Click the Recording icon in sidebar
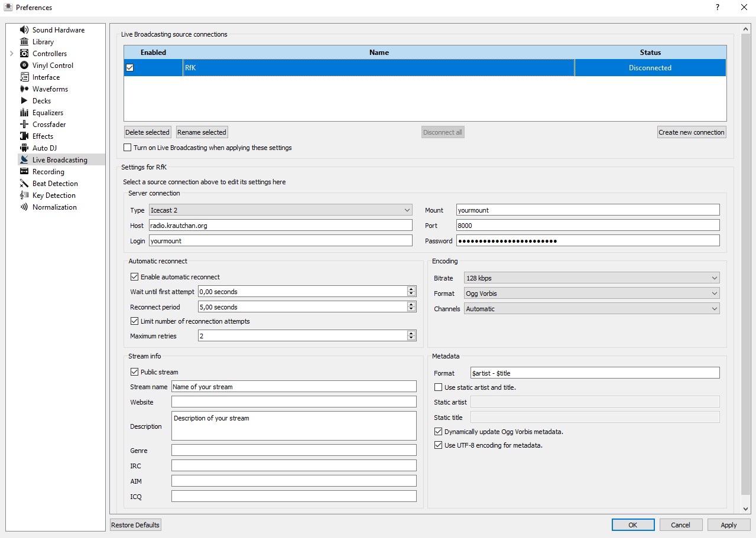Viewport: 756px width, 538px height. point(24,172)
